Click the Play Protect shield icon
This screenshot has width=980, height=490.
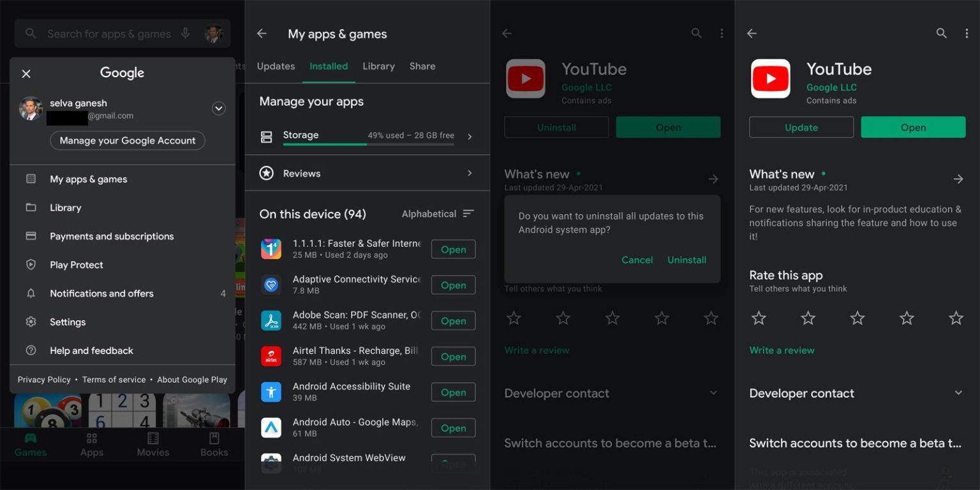[x=31, y=265]
